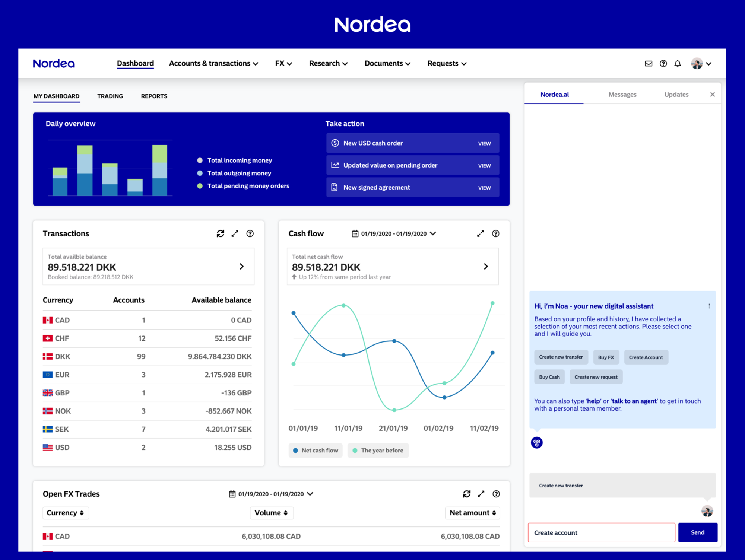Click Create new transfer suggestion chip
Screen dimensions: 745x560
tap(561, 357)
